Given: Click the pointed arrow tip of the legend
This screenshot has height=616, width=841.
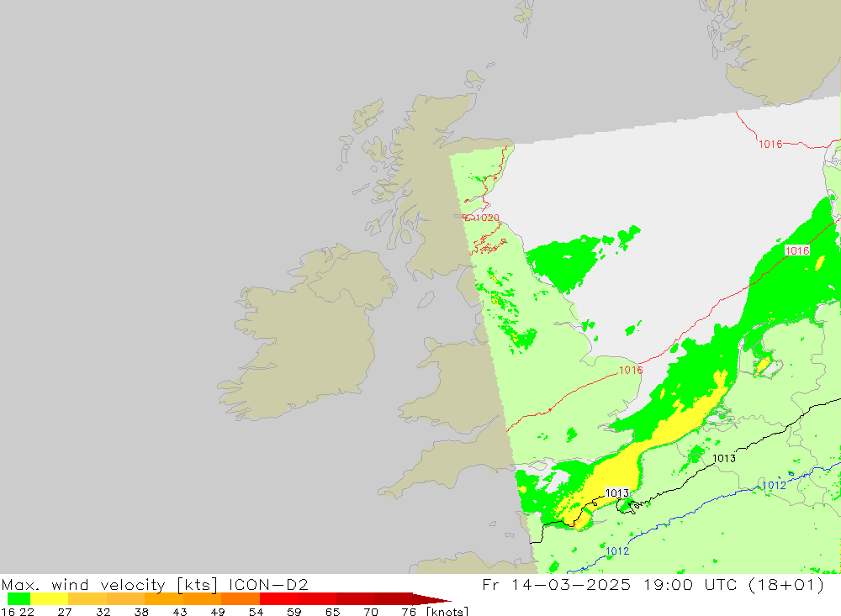Looking at the screenshot, I should coord(431,599).
